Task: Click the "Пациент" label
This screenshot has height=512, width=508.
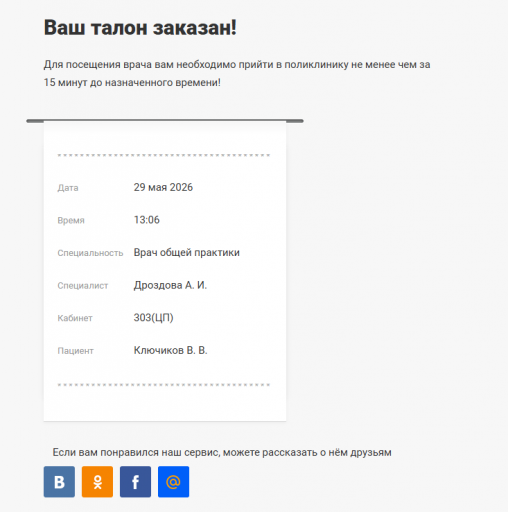Action: [x=75, y=351]
